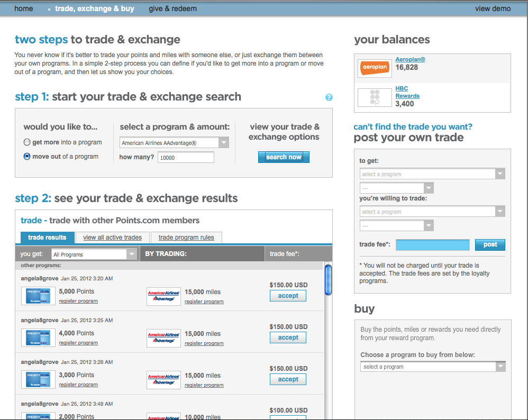Select the 'get more into a program' radio
Image resolution: width=528 pixels, height=420 pixels.
click(27, 142)
